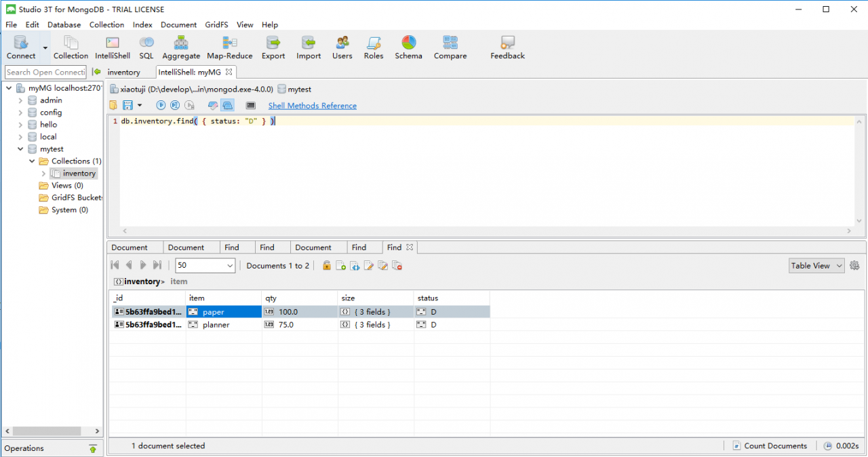Run the entire script

161,105
